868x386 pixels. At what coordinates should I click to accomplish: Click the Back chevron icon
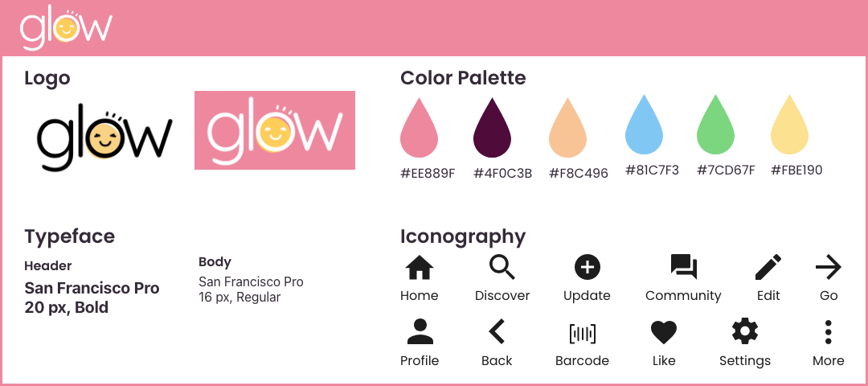tap(497, 332)
